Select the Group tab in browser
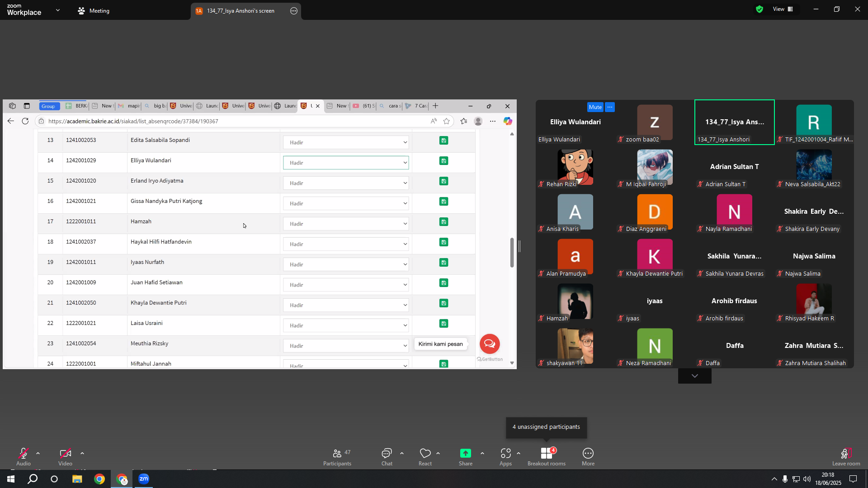868x488 pixels. tap(49, 106)
